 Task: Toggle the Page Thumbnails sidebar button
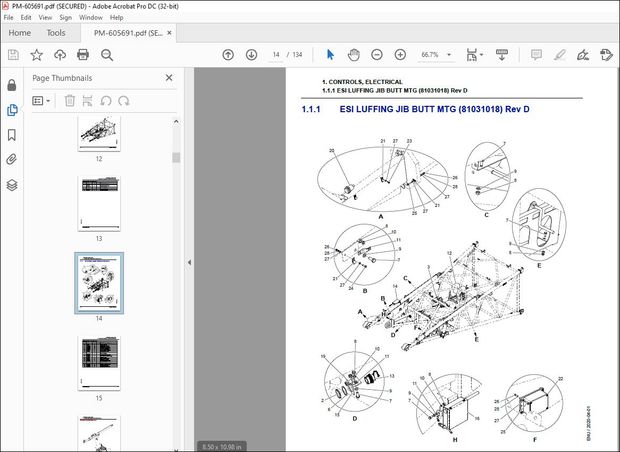point(12,109)
